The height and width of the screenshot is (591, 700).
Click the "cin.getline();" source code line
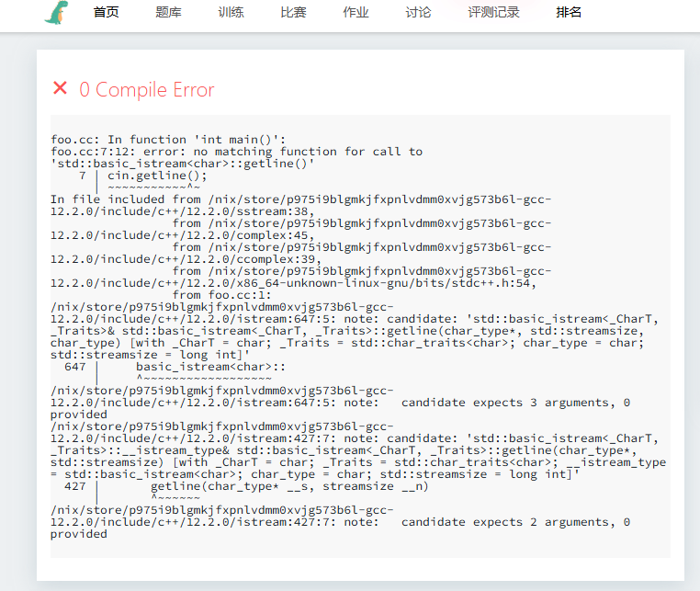(x=157, y=176)
